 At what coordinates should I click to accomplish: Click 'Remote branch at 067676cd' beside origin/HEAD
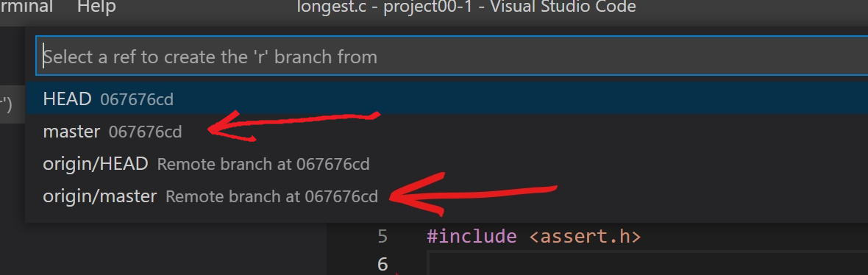pyautogui.click(x=263, y=164)
